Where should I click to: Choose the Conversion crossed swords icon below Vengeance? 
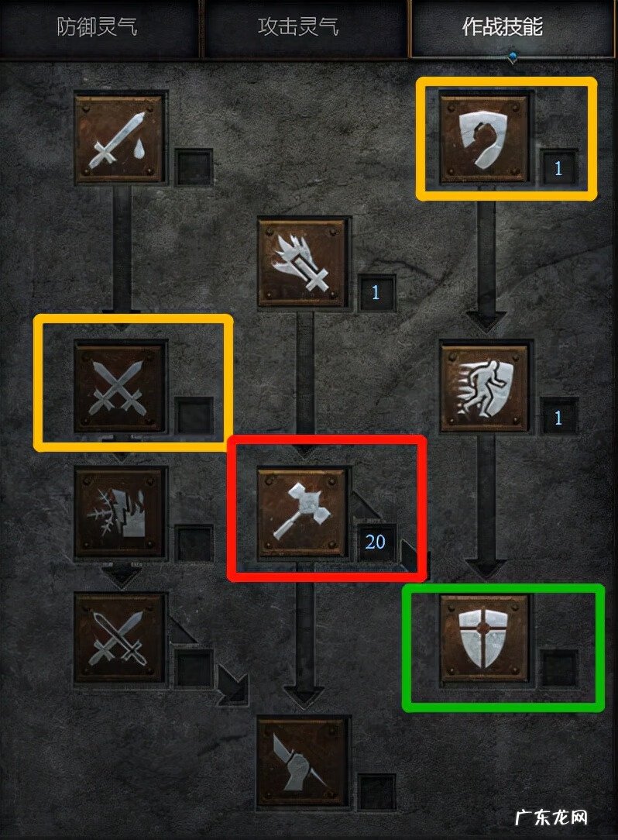click(x=118, y=638)
